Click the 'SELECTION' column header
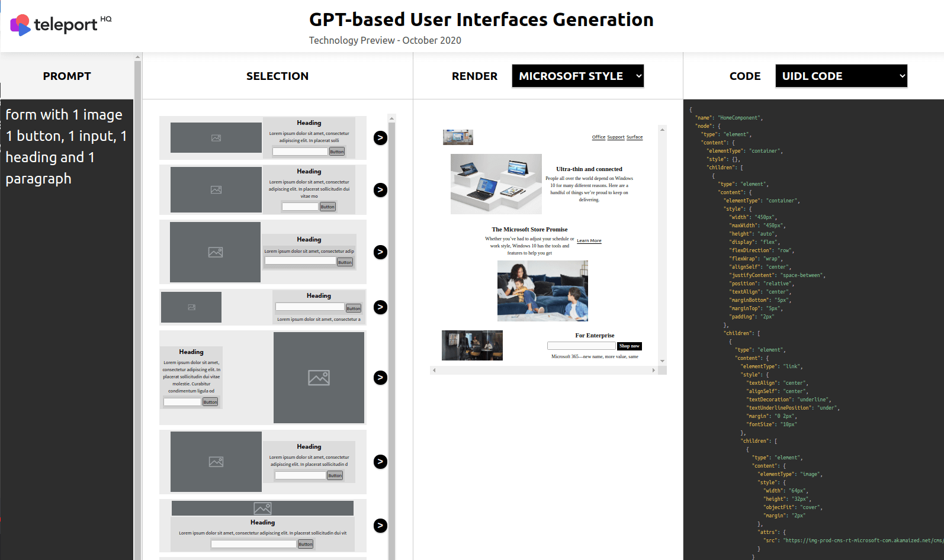This screenshot has height=560, width=944. (277, 76)
